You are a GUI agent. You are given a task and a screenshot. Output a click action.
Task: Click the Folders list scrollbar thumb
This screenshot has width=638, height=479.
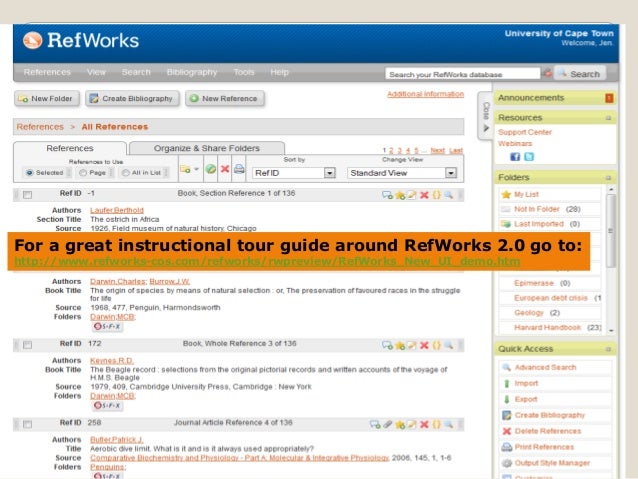(611, 231)
